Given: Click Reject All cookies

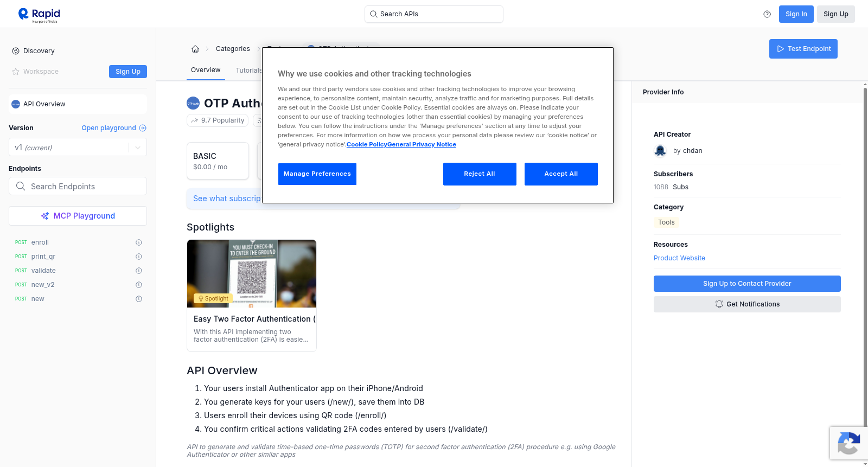Looking at the screenshot, I should pos(480,174).
